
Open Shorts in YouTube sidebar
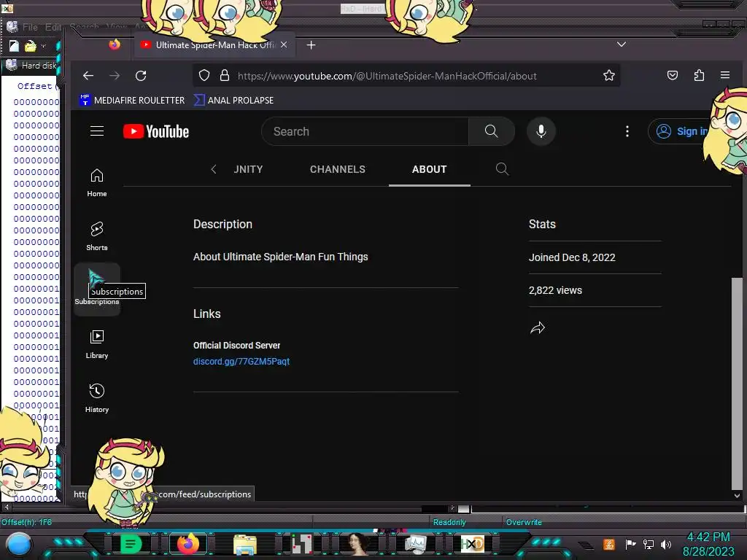click(97, 237)
